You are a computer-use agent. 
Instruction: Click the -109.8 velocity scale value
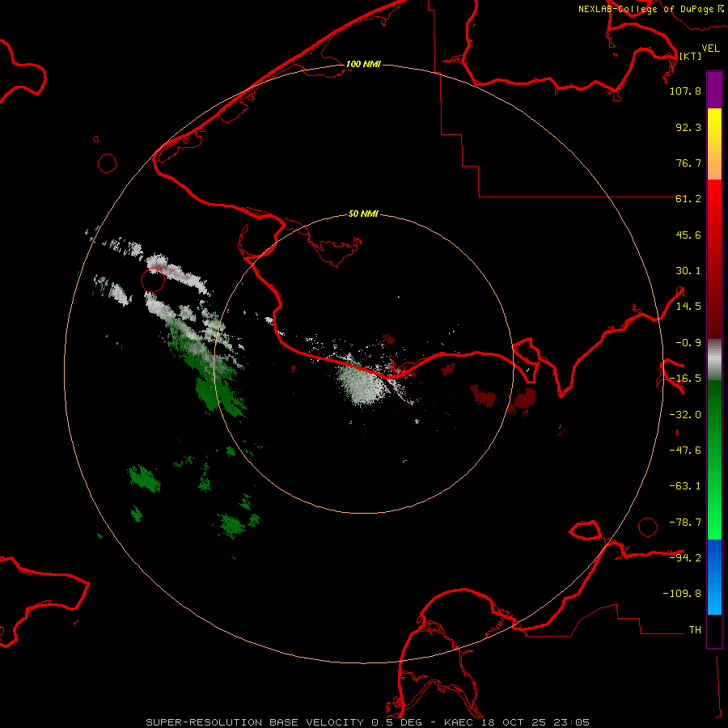(x=682, y=594)
